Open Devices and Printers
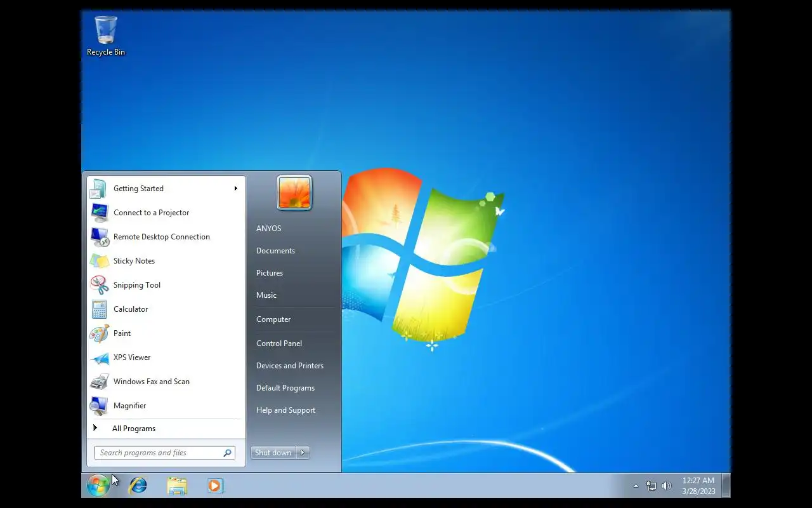This screenshot has width=812, height=508. (290, 366)
